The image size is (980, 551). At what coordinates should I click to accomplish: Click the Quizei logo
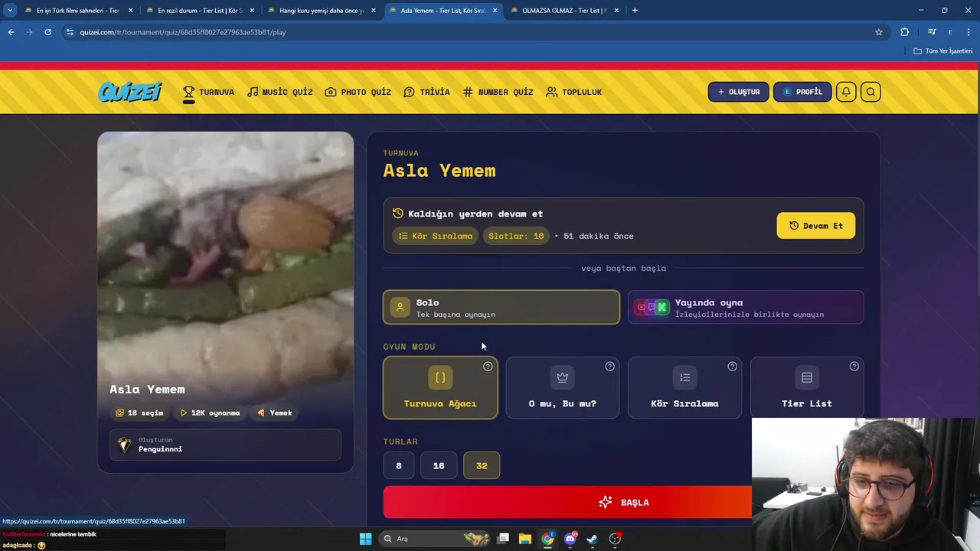coord(129,92)
